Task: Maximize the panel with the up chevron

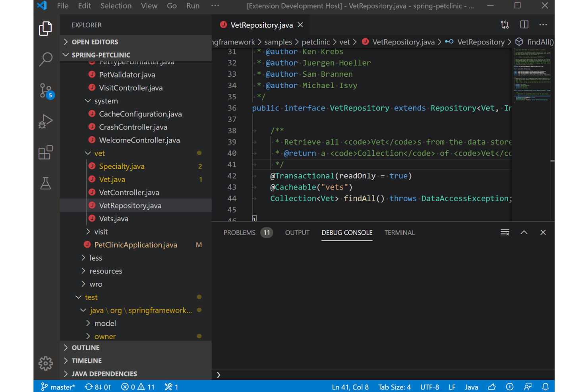Action: coord(524,232)
